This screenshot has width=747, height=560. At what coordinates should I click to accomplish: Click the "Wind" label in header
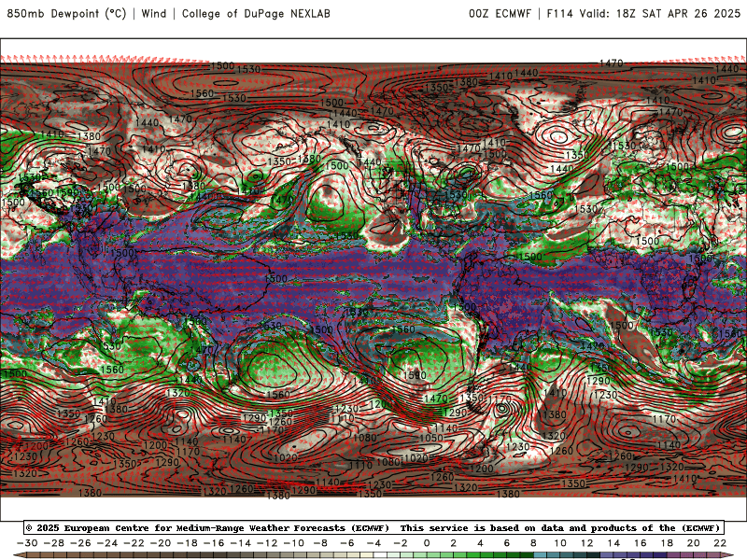[154, 13]
